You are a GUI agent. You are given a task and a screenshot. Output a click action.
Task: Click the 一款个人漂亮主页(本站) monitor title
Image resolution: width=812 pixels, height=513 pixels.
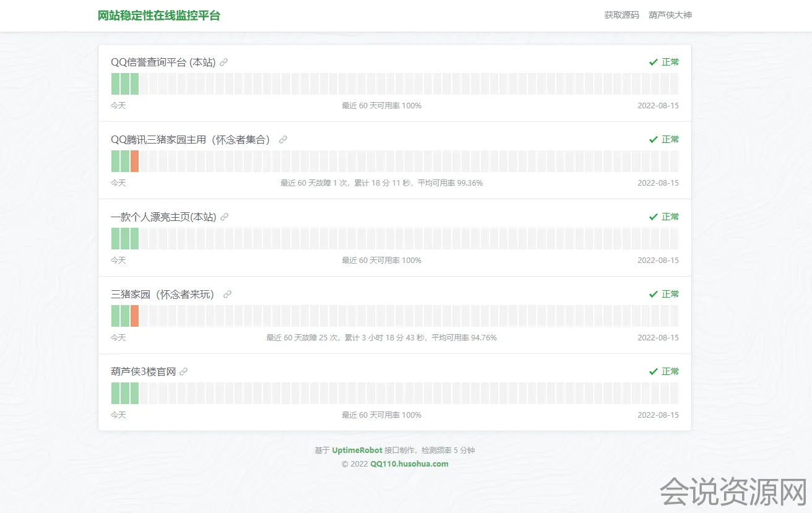click(x=163, y=217)
